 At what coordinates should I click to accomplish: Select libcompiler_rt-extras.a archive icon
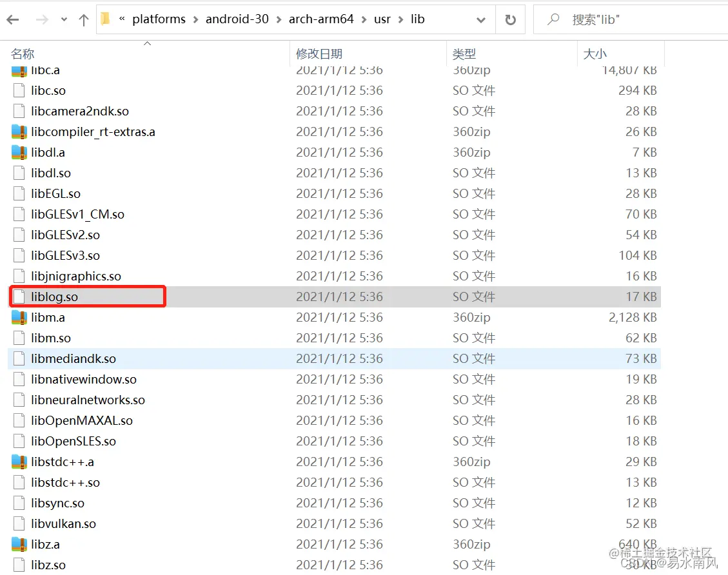(19, 132)
